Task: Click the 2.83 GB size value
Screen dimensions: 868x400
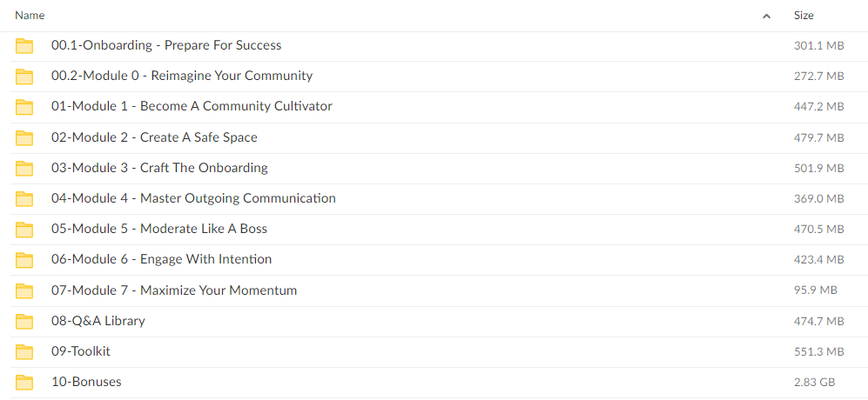Action: [814, 383]
